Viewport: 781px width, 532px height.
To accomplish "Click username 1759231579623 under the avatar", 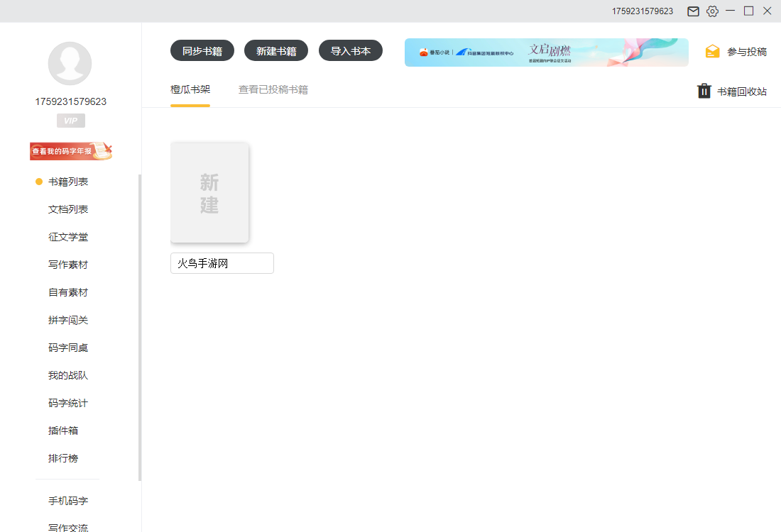I will point(71,101).
